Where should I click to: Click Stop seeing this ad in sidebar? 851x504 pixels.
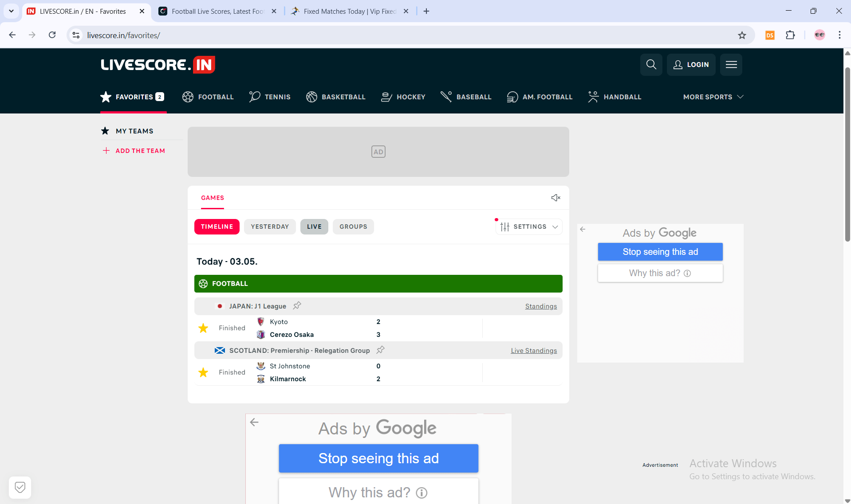[660, 252]
